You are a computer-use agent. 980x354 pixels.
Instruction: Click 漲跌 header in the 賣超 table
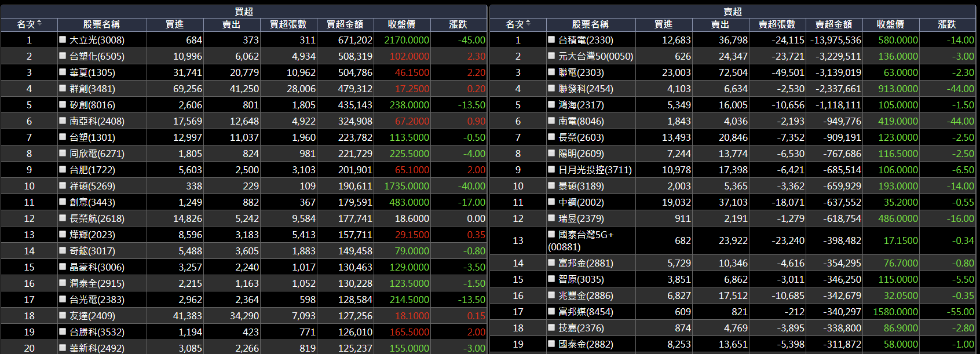pyautogui.click(x=948, y=24)
